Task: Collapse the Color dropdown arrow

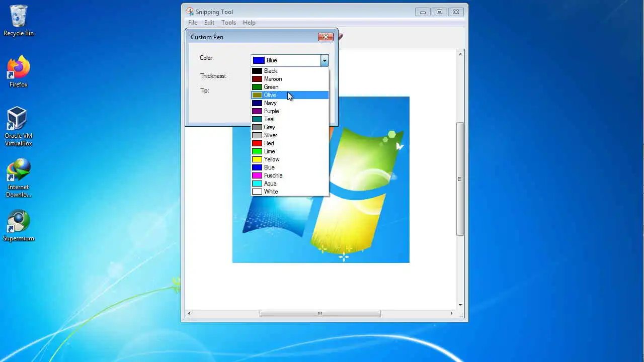Action: pyautogui.click(x=325, y=60)
